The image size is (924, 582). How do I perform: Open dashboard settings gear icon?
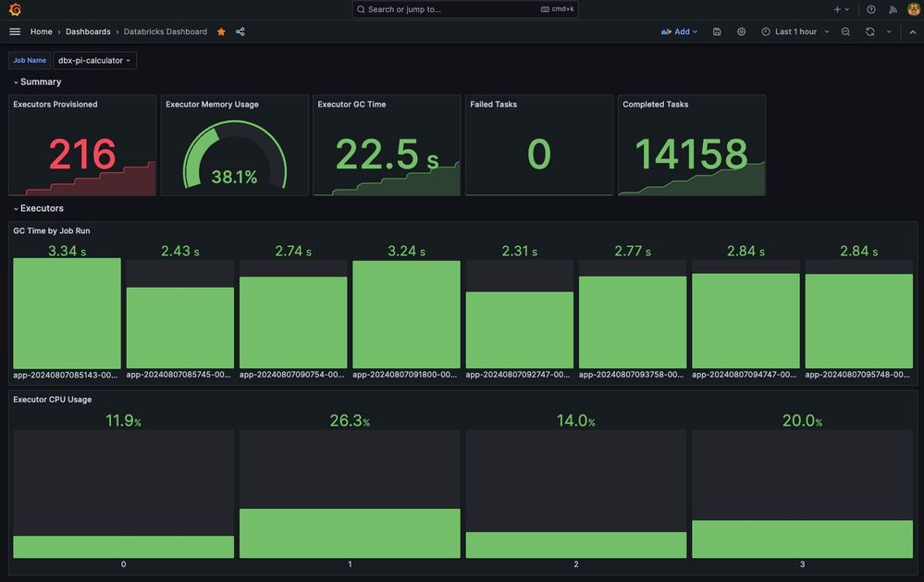point(741,31)
